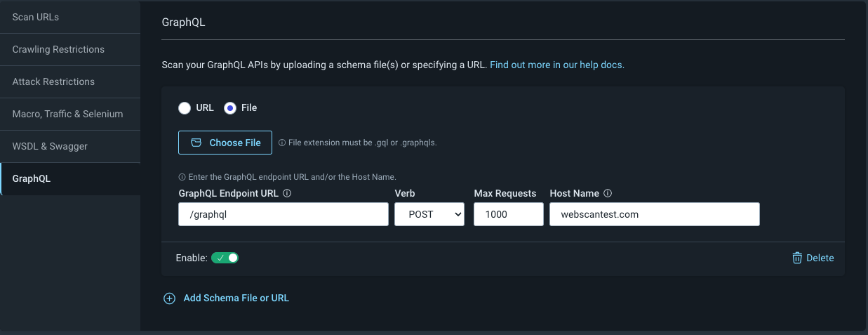This screenshot has height=335, width=868.
Task: Select the URL radio button
Action: coord(185,108)
